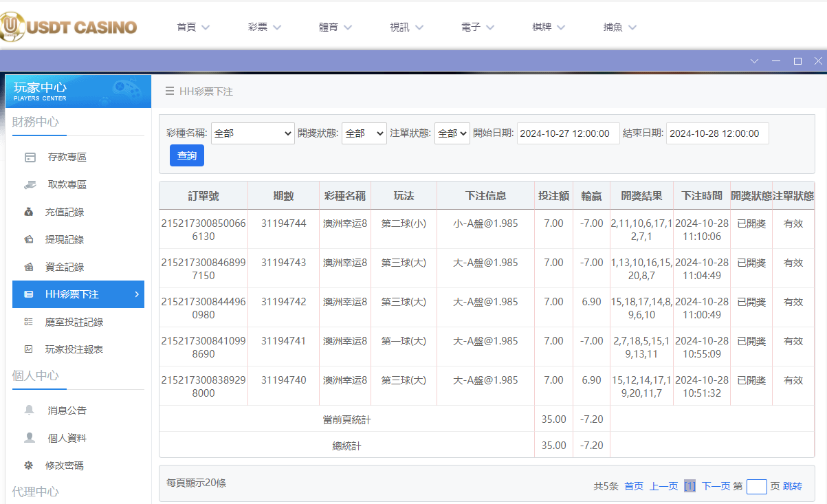The height and width of the screenshot is (504, 827).
Task: Click the 開始日期 start date input field
Action: coord(568,133)
